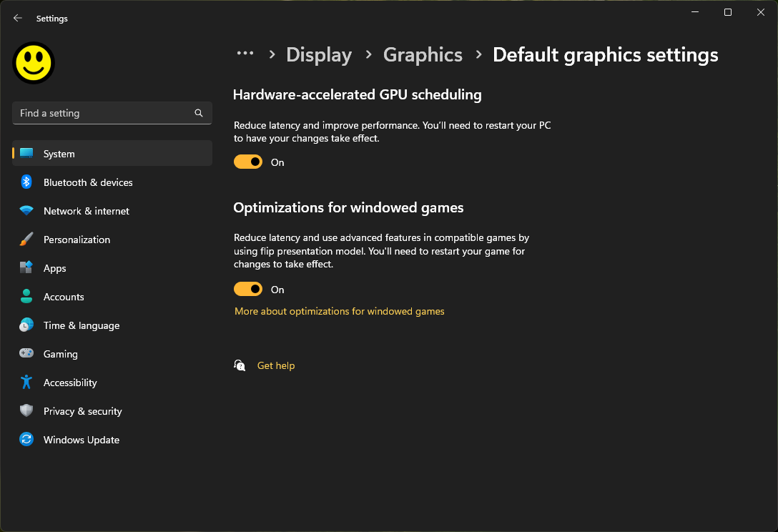778x532 pixels.
Task: Click the Network & internet Wi-Fi icon
Action: pyautogui.click(x=26, y=211)
